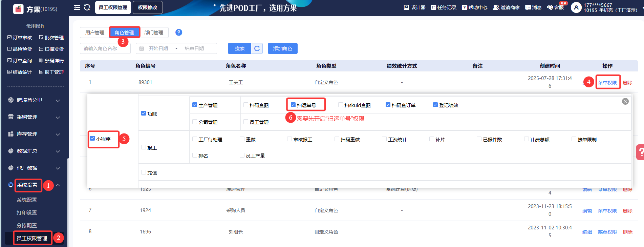Switch to the 部门管理 tab

click(154, 33)
